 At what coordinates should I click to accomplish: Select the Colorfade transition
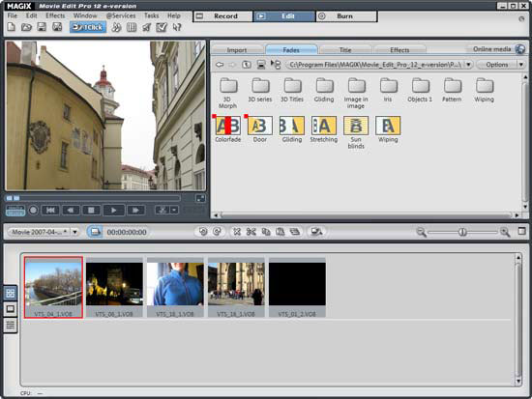coord(227,129)
